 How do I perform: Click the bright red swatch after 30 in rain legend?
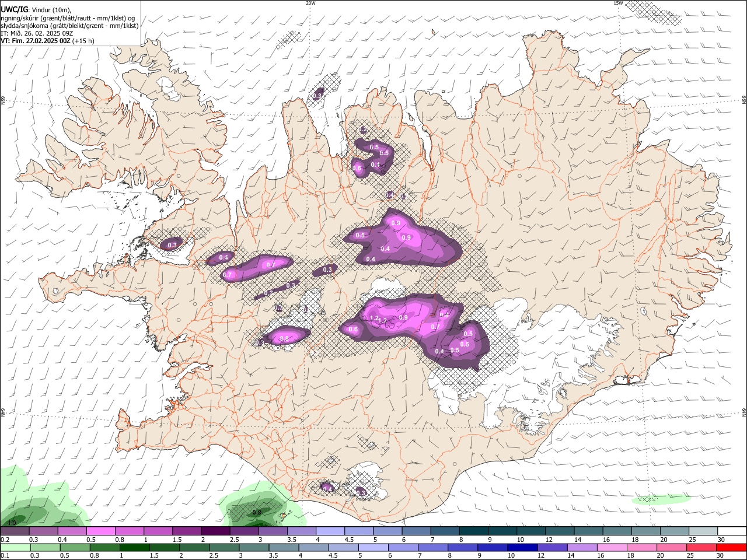pos(731,548)
